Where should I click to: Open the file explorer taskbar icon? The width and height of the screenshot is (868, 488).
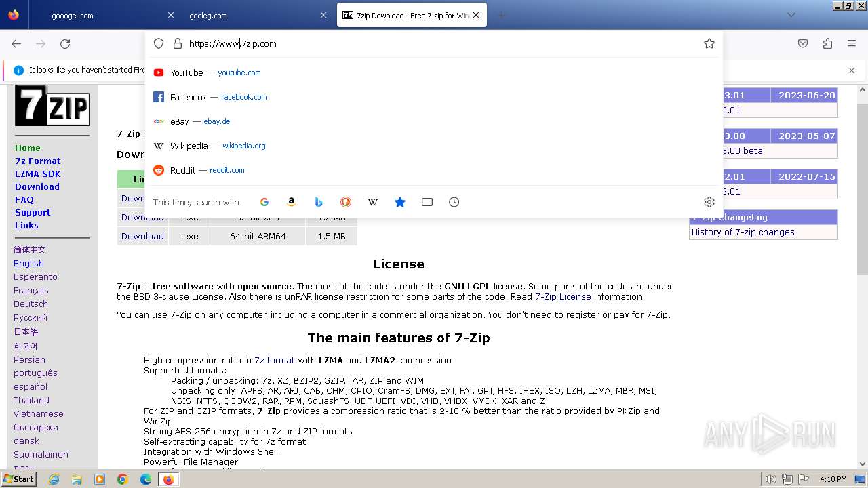click(77, 479)
